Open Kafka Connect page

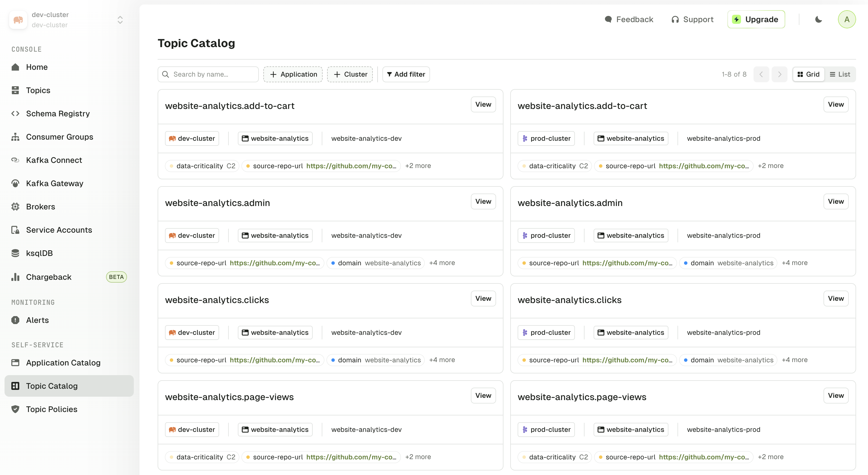(x=69, y=160)
